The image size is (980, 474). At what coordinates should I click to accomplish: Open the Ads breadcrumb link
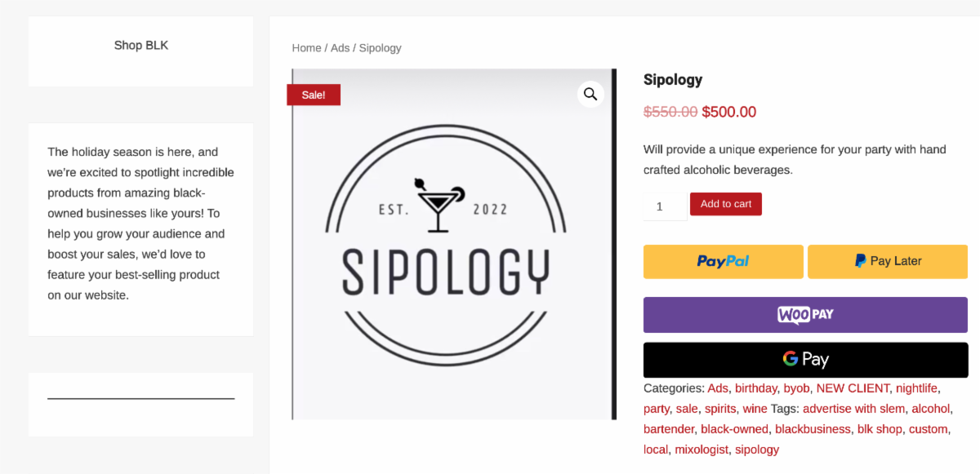340,48
